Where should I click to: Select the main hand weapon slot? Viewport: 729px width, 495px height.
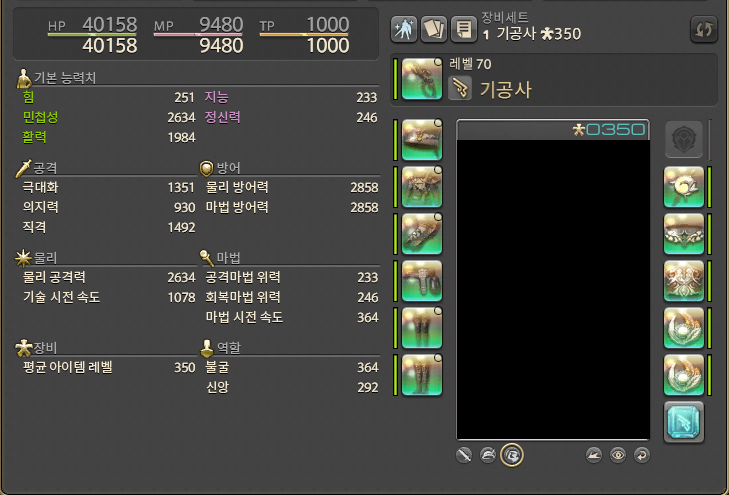click(422, 79)
